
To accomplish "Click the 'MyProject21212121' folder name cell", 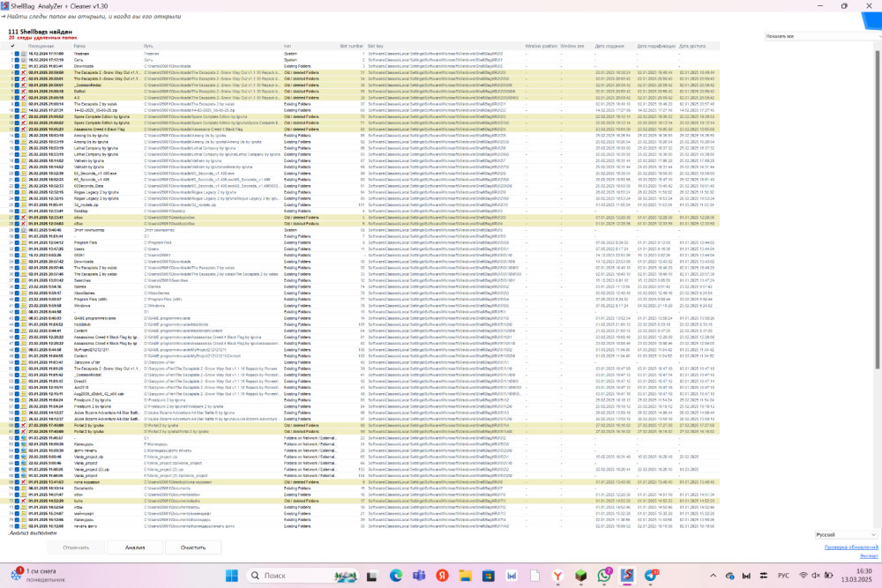I will click(x=91, y=350).
